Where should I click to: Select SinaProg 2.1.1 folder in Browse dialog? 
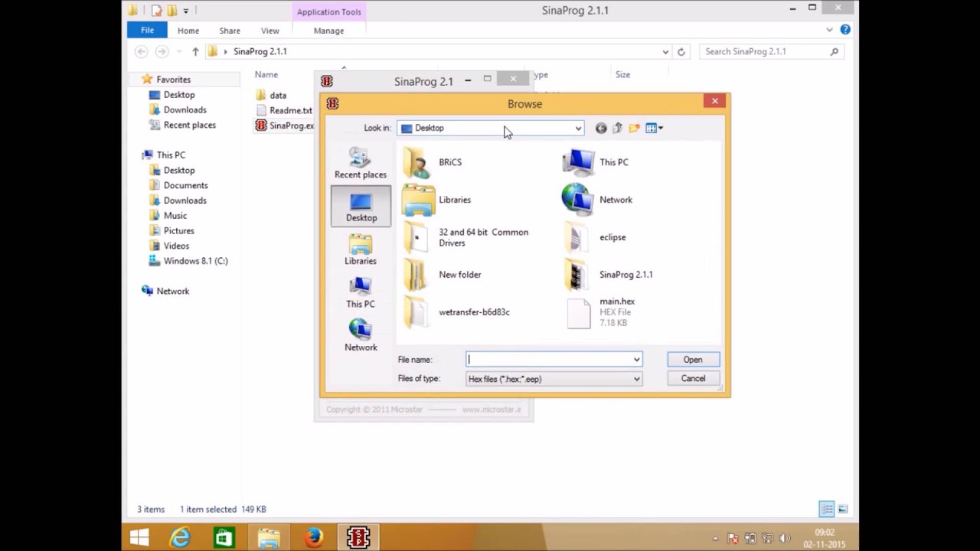click(609, 275)
